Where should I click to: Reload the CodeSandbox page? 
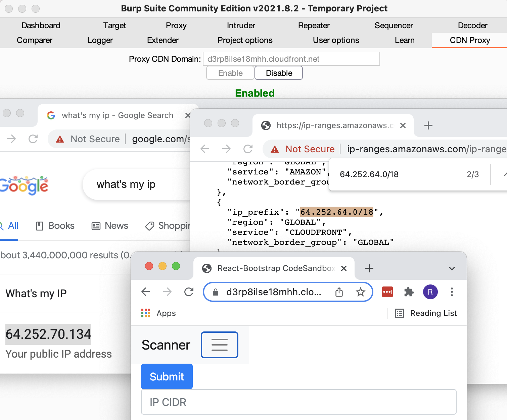pyautogui.click(x=189, y=292)
